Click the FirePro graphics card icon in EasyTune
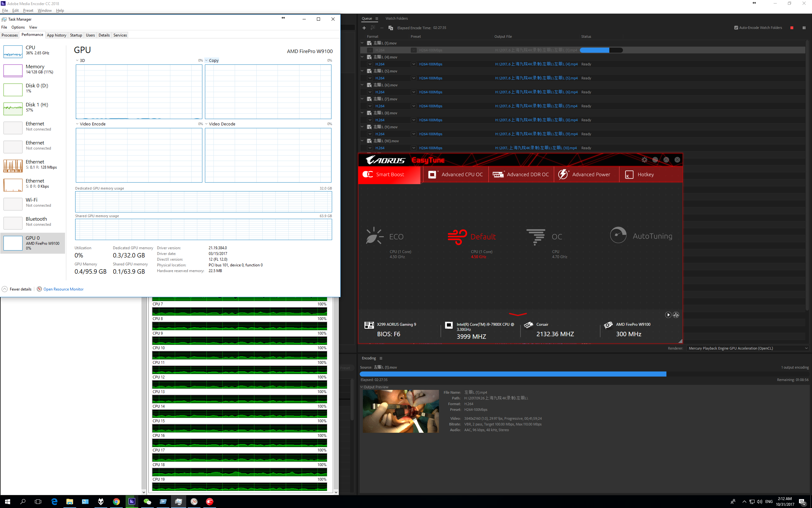Image resolution: width=812 pixels, height=508 pixels. [608, 325]
